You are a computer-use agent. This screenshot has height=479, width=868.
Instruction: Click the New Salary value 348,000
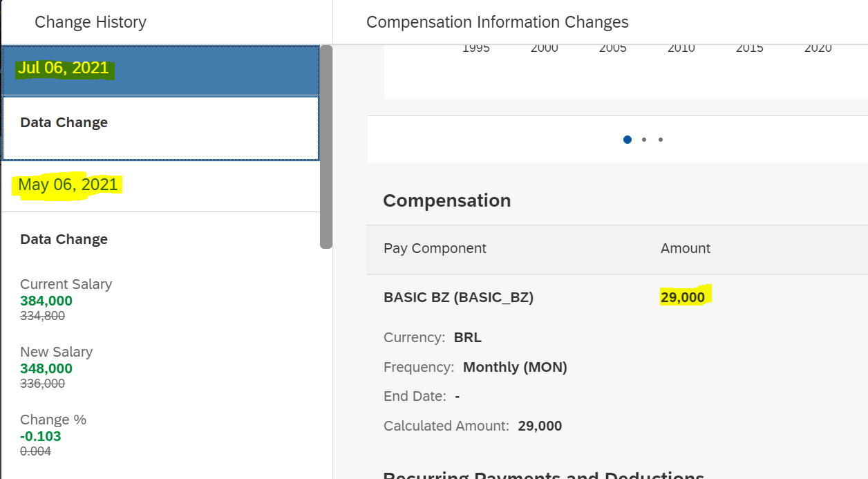click(46, 368)
